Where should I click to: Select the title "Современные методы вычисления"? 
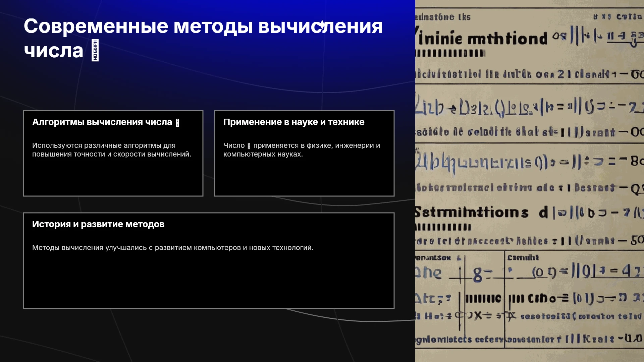[x=203, y=26]
